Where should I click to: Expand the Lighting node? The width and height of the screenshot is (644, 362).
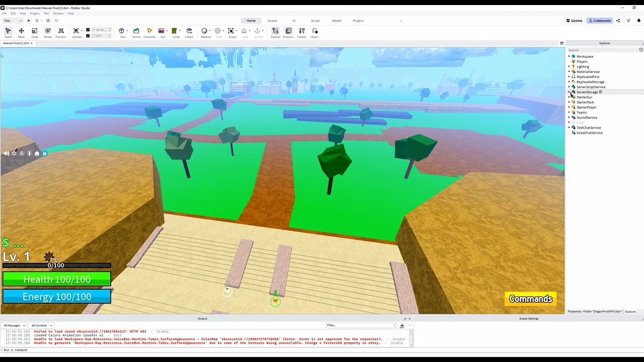(569, 66)
